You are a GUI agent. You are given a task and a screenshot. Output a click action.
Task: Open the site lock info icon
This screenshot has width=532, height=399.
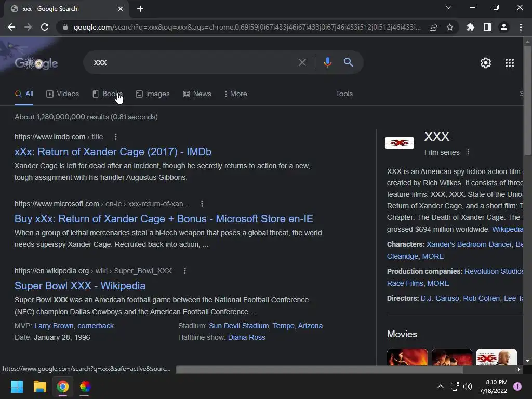pyautogui.click(x=65, y=27)
